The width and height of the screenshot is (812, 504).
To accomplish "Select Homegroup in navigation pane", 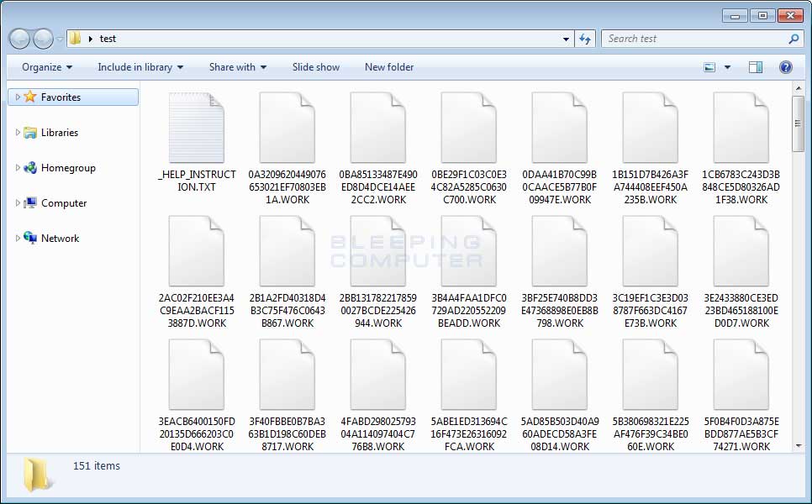I will (x=68, y=168).
